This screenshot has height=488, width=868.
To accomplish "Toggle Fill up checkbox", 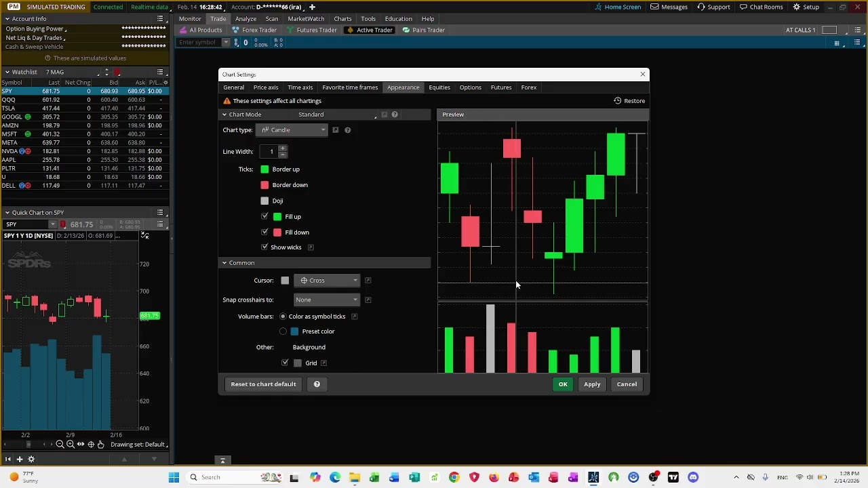I will point(264,217).
